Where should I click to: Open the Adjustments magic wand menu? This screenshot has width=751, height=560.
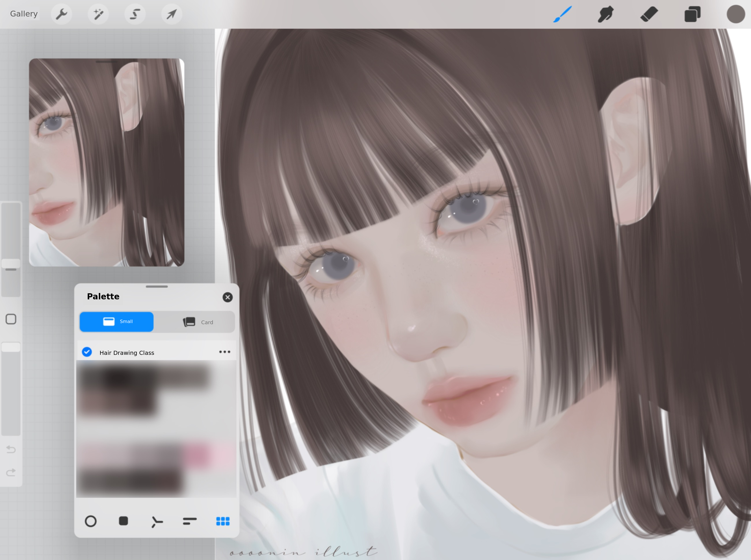tap(98, 14)
